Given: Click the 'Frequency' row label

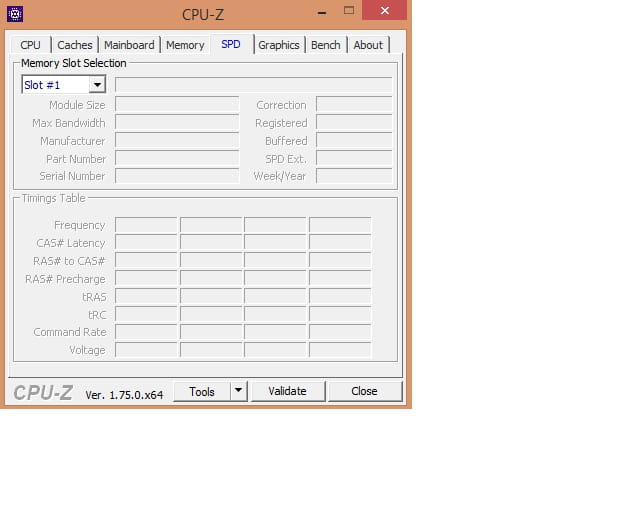Looking at the screenshot, I should (x=80, y=225).
